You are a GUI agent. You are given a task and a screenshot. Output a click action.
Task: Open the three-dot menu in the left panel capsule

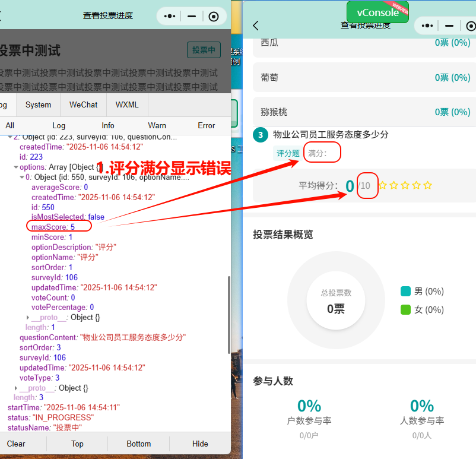click(x=170, y=17)
